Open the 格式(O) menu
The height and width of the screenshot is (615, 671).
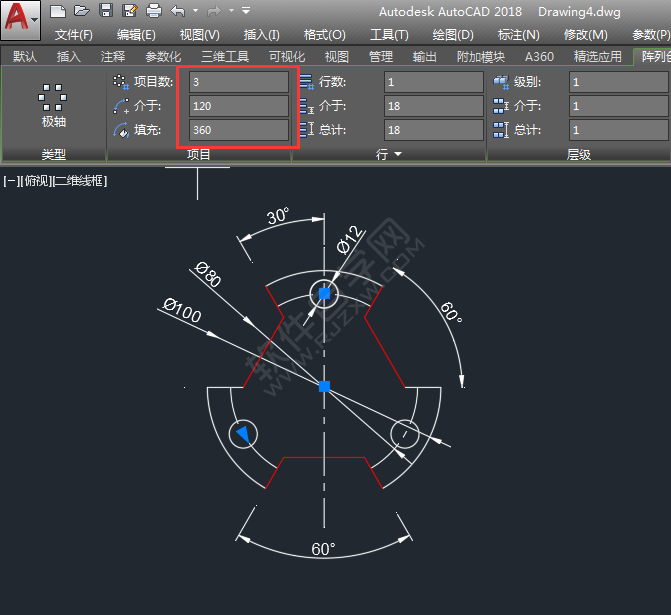(325, 34)
